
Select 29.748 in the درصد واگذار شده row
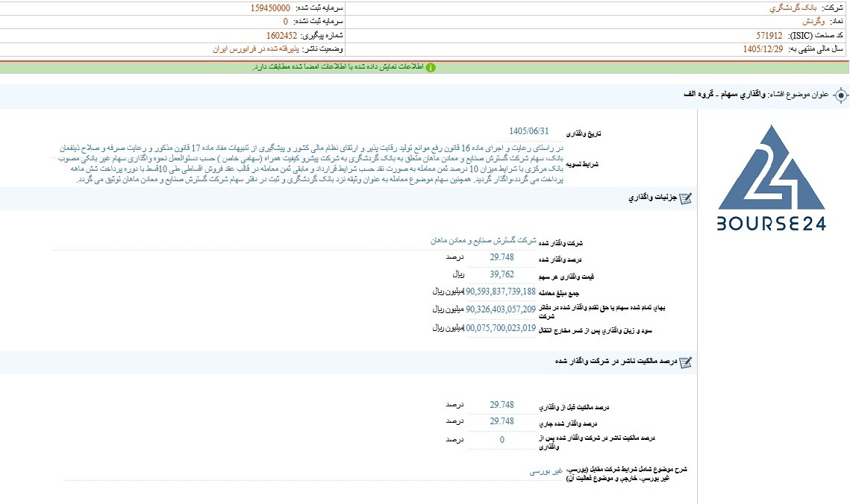pos(501,258)
